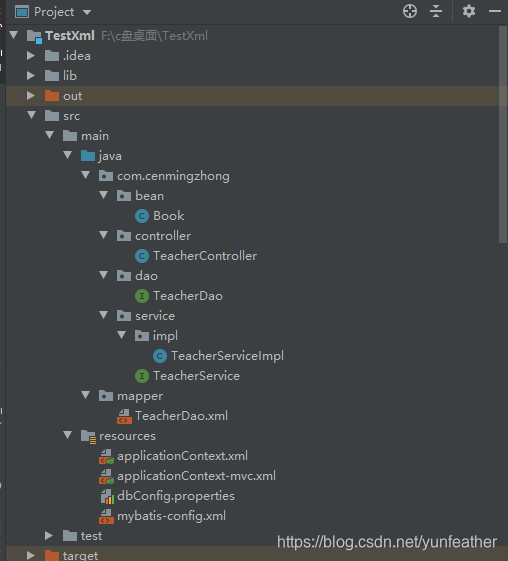Select the TeacherDao interface label
The height and width of the screenshot is (561, 508).
coord(188,296)
